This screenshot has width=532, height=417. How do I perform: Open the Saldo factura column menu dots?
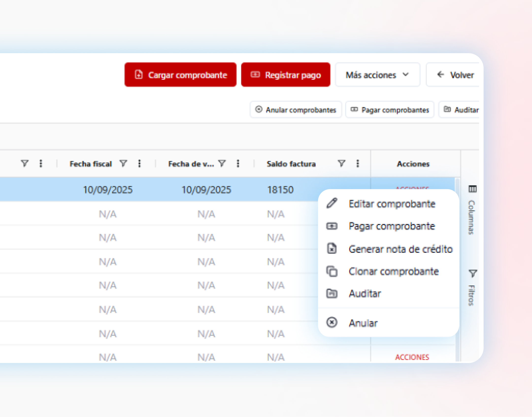pos(358,163)
